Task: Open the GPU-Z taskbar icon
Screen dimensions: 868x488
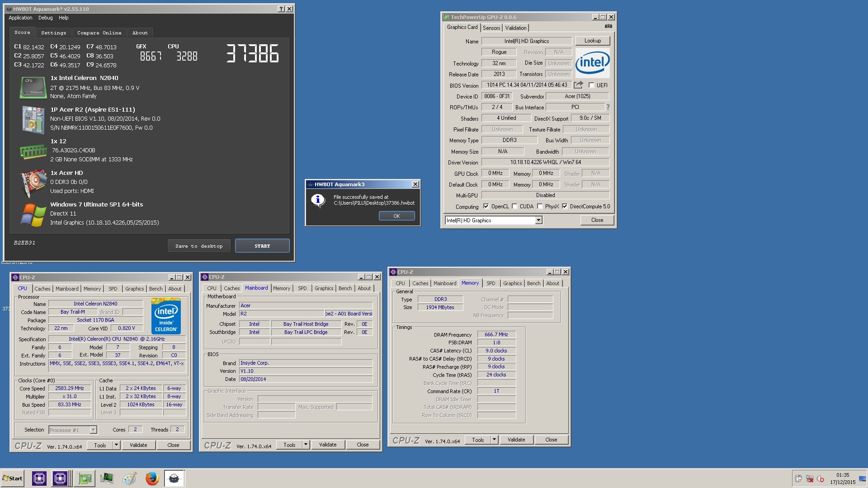Action: (85, 478)
